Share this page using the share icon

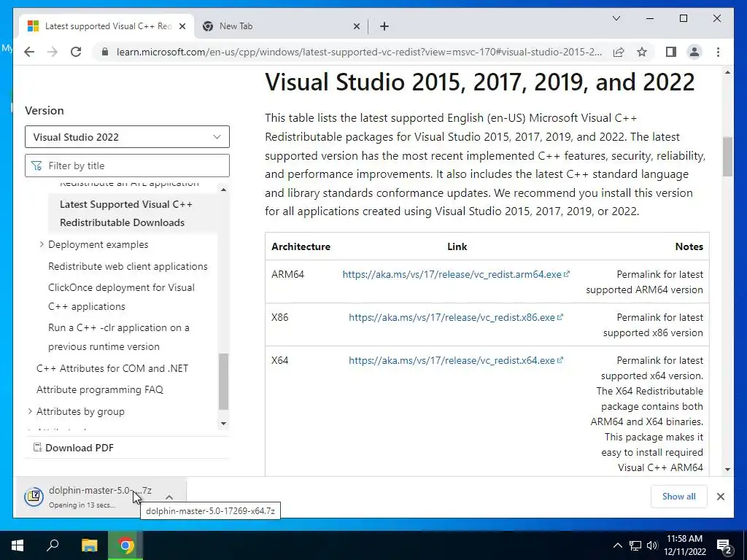click(619, 52)
